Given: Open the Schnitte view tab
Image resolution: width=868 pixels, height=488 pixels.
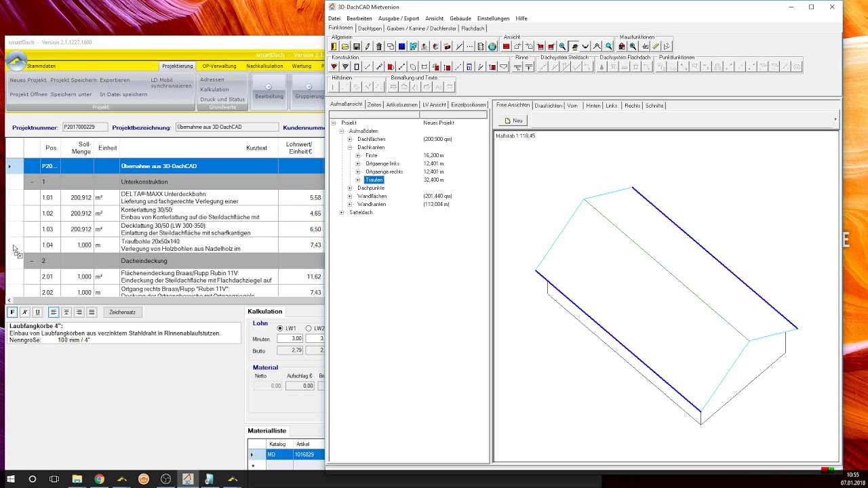Looking at the screenshot, I should pos(654,106).
